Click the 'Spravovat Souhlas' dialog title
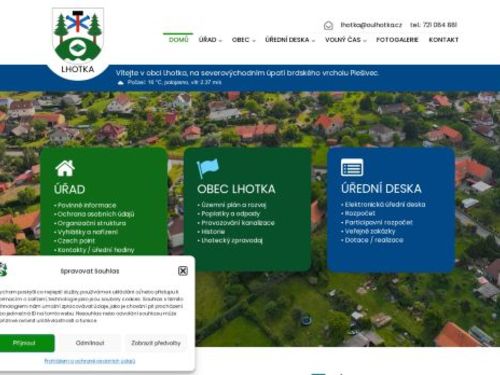Viewport: 500px width, 375px height. click(90, 271)
